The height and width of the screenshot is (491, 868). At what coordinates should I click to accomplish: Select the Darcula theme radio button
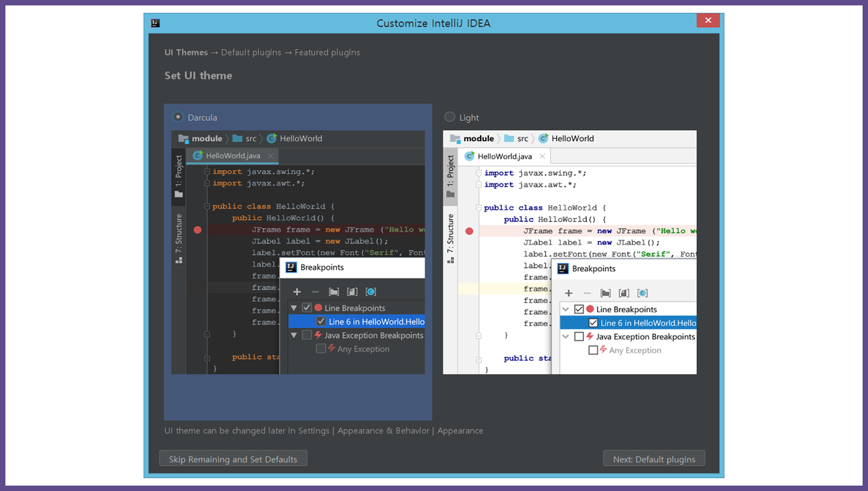pos(178,117)
